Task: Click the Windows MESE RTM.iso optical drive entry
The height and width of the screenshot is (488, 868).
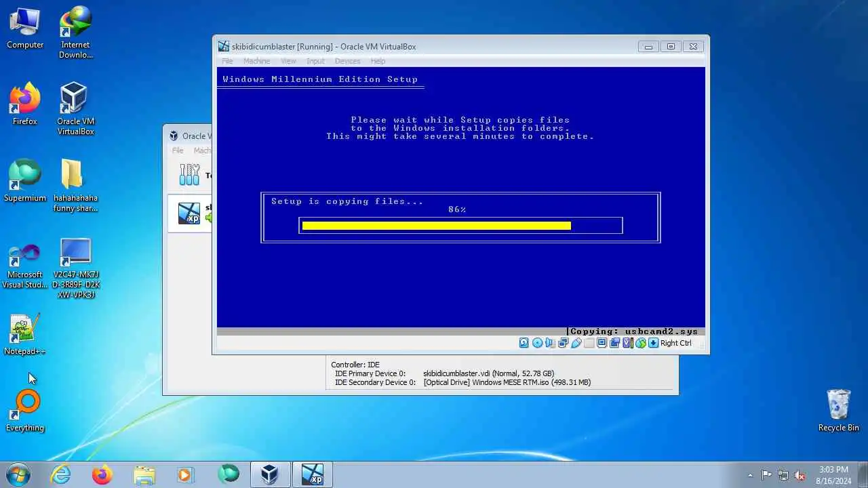Action: click(507, 382)
